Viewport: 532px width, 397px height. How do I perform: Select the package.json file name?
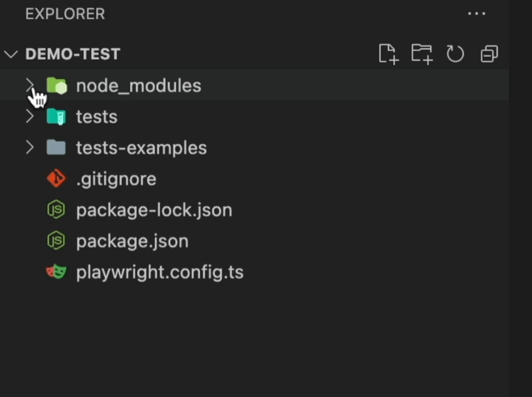coord(132,241)
